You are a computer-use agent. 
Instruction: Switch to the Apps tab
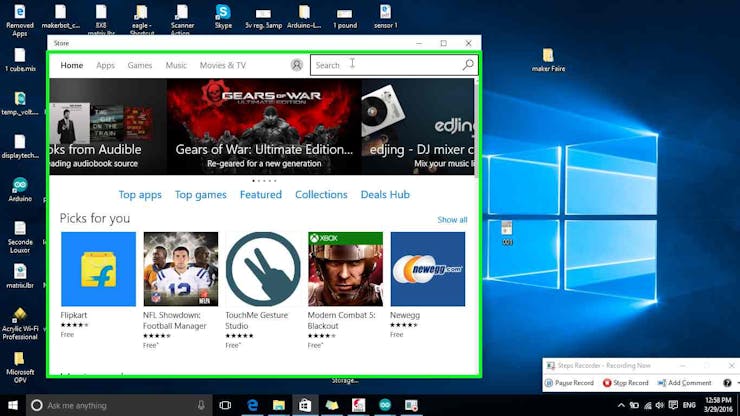105,65
